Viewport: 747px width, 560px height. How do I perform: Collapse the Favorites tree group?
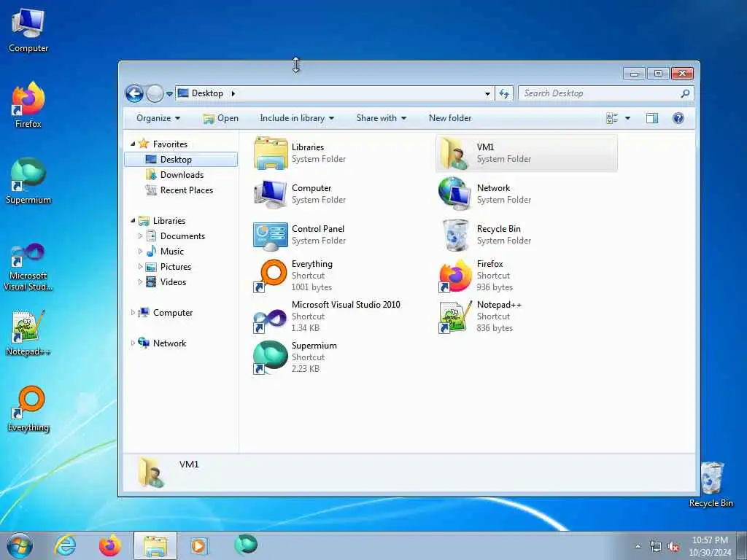click(133, 144)
